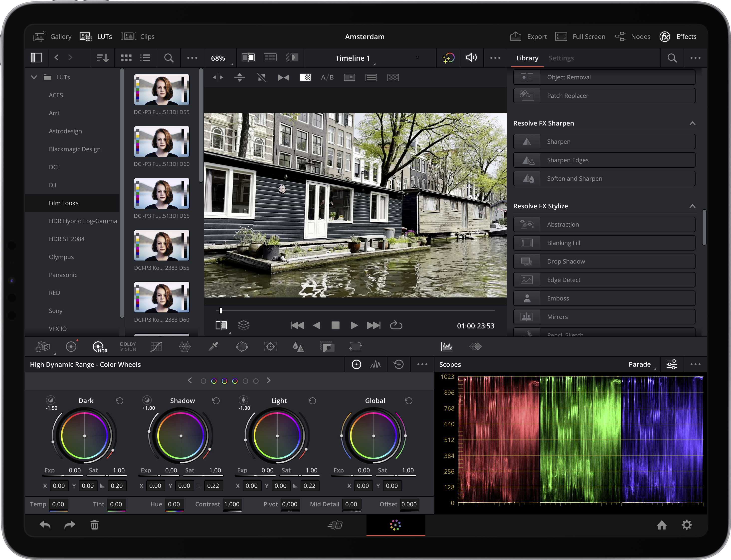The height and width of the screenshot is (560, 731).
Task: Open the Tracker palette
Action: coord(270,347)
